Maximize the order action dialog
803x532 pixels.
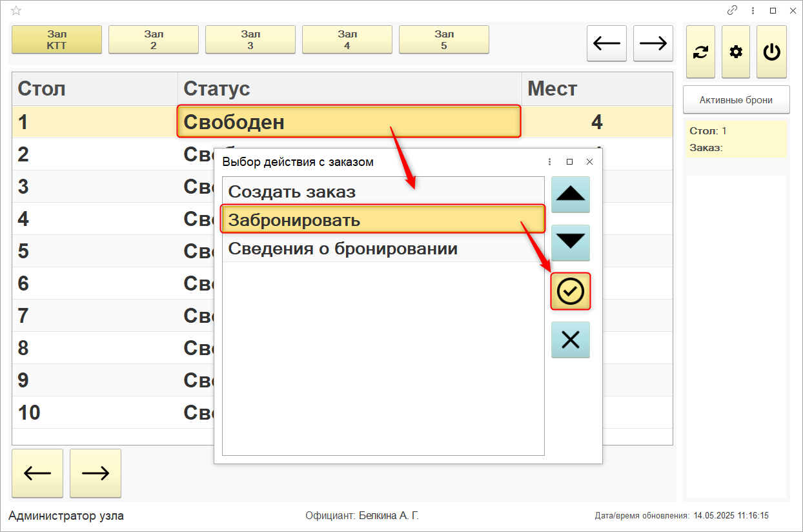tap(569, 162)
